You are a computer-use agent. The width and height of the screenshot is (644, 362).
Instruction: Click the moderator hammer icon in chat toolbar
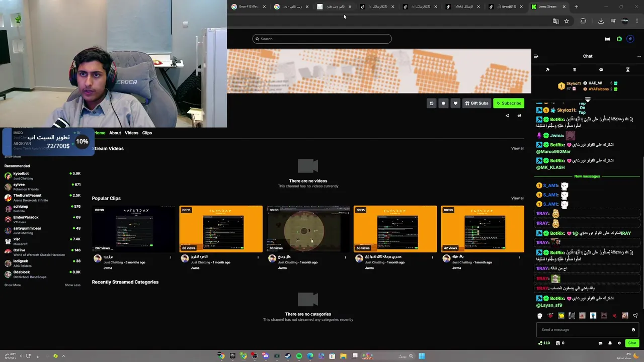tap(547, 70)
